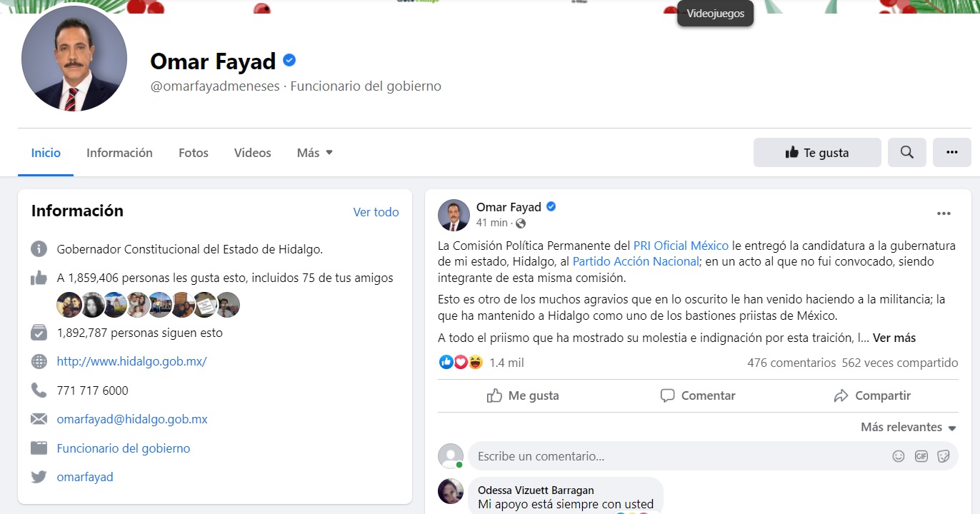Click the globe privacy icon on post
This screenshot has width=980, height=514.
(521, 223)
